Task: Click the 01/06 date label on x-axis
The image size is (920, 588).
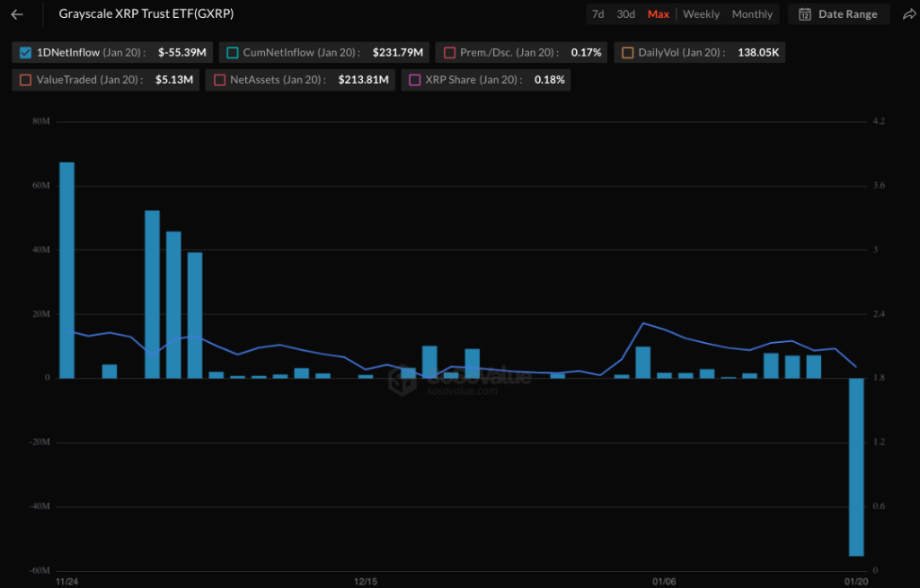Action: click(664, 582)
